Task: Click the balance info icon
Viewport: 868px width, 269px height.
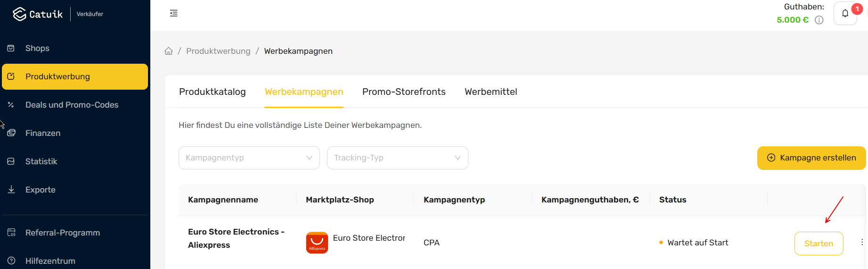Action: [x=819, y=20]
